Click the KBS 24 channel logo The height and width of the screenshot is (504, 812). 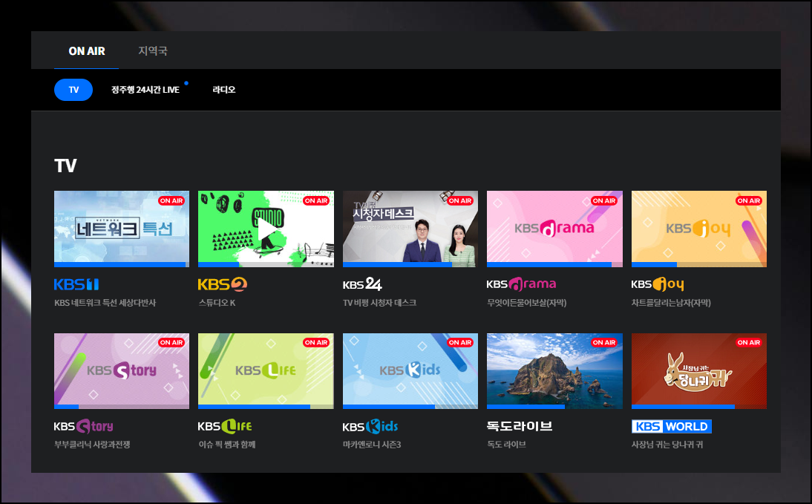[362, 284]
